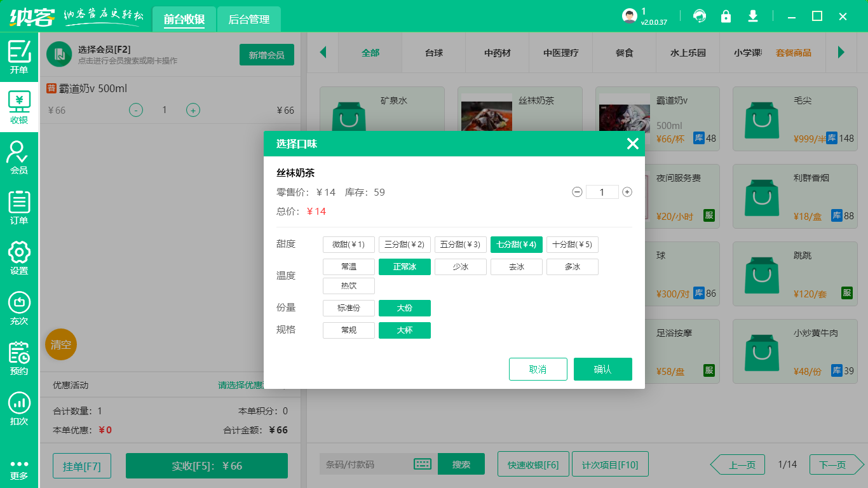868x488 pixels.
Task: Open the 订单 orders sidebar icon
Action: click(x=19, y=208)
